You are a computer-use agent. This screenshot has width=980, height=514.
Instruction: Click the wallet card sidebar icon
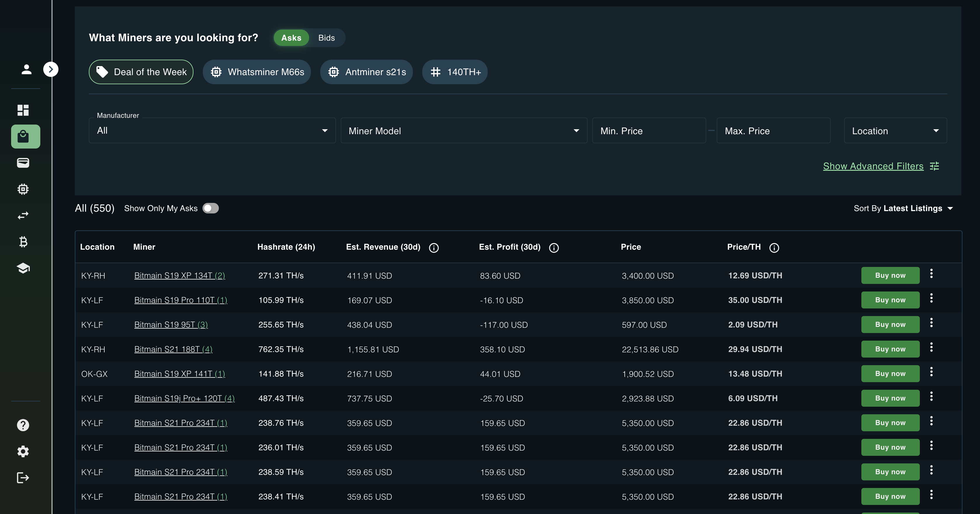23,163
